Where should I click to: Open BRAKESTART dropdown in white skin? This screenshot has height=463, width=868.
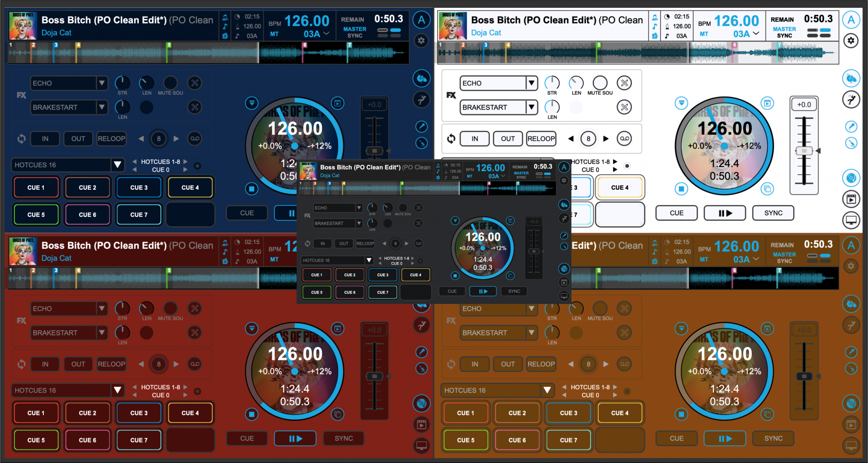coord(499,107)
